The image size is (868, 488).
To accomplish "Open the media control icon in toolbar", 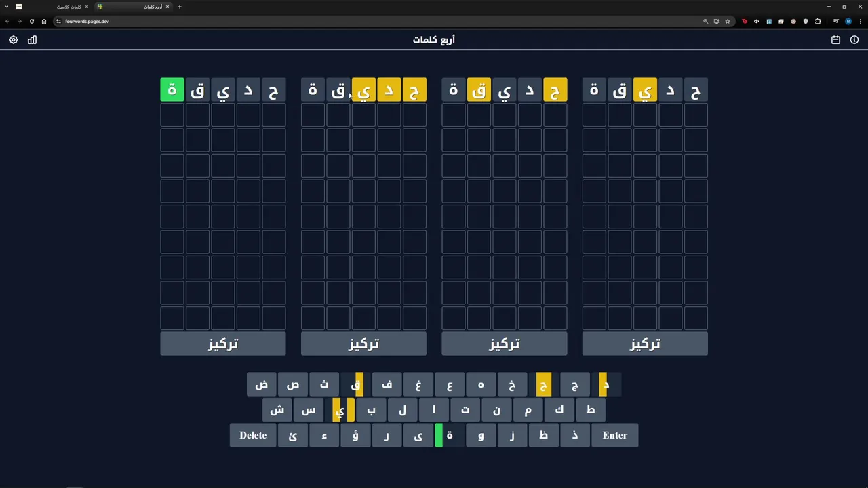I will [835, 21].
